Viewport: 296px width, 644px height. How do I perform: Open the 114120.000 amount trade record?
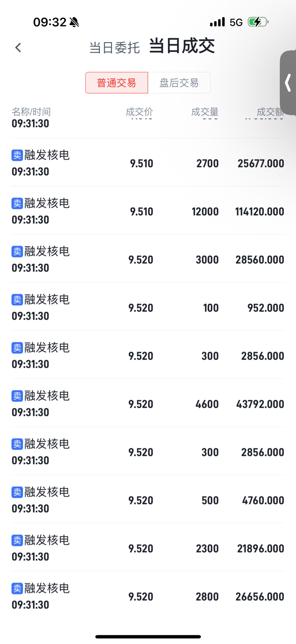click(x=148, y=210)
